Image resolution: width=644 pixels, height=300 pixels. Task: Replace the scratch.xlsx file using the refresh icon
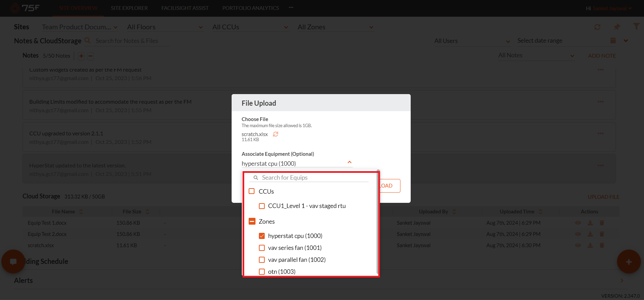276,134
